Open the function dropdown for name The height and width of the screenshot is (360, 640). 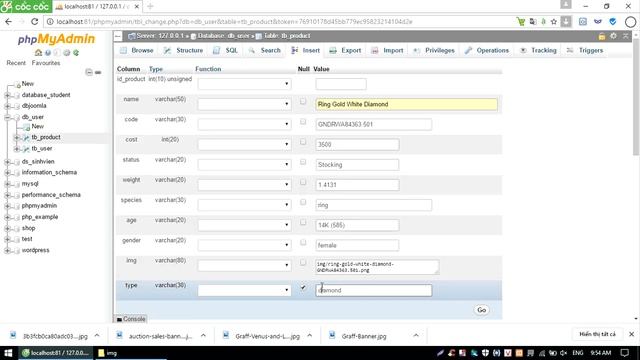(244, 104)
